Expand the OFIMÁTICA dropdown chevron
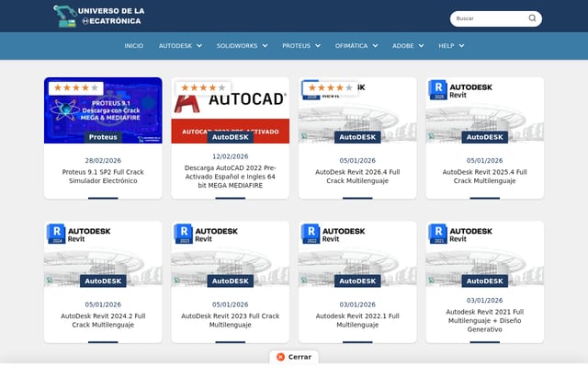 pyautogui.click(x=376, y=46)
